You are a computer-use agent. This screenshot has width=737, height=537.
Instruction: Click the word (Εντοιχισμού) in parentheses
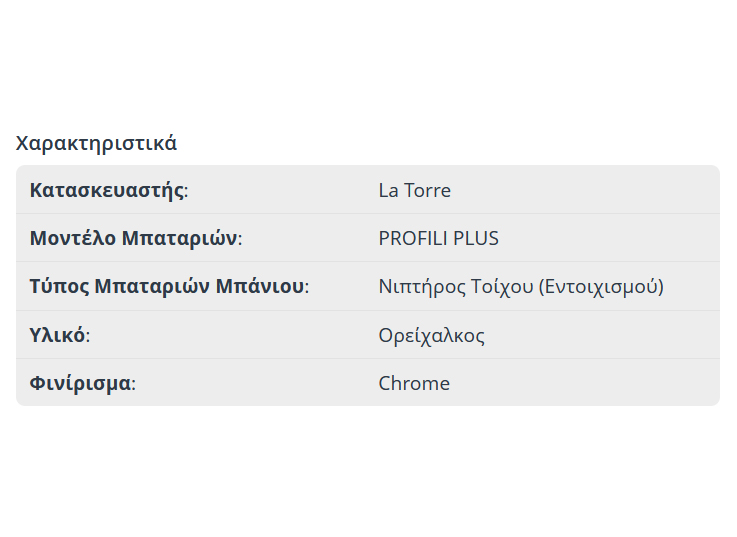pos(601,287)
